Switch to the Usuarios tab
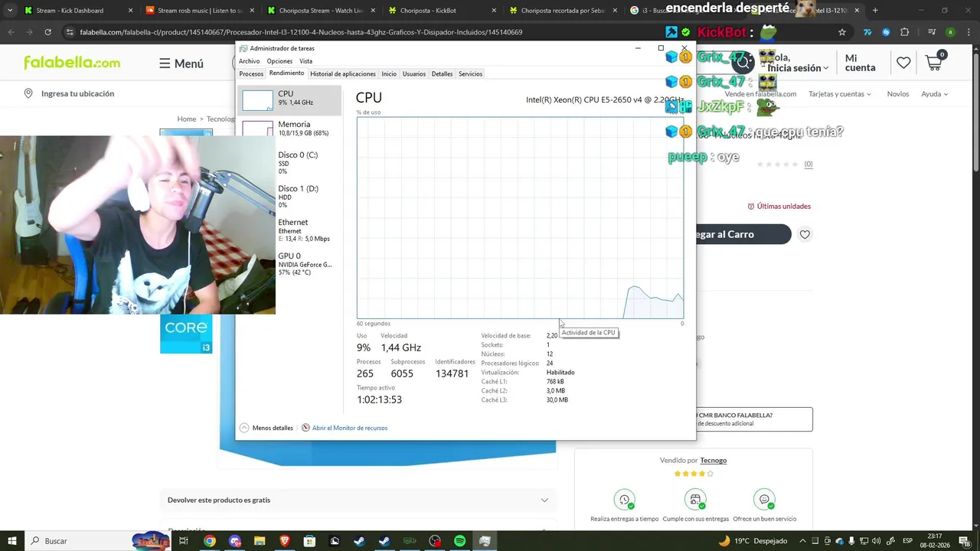Viewport: 980px width, 551px height. pos(414,73)
